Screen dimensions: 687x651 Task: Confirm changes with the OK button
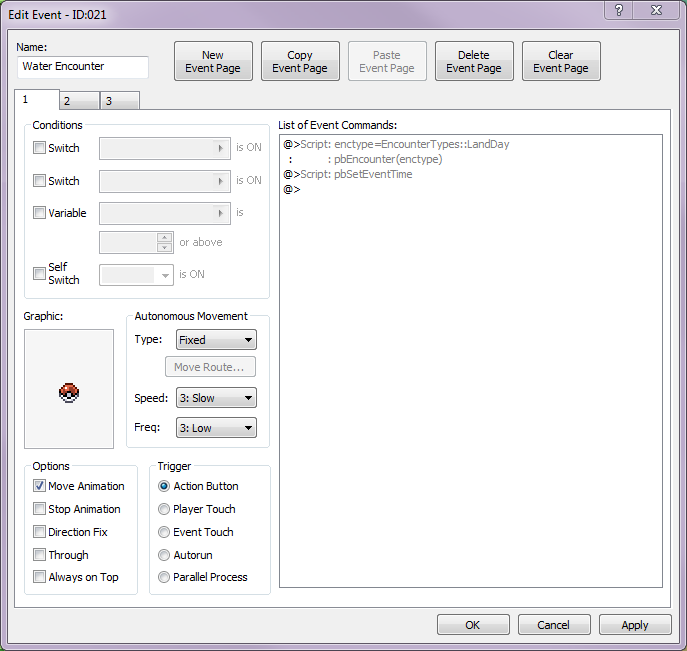point(473,625)
